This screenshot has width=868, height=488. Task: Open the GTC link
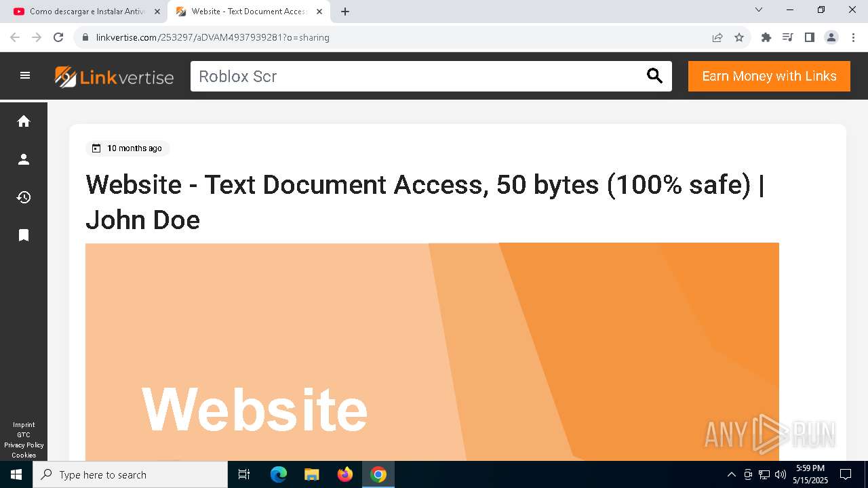(24, 435)
